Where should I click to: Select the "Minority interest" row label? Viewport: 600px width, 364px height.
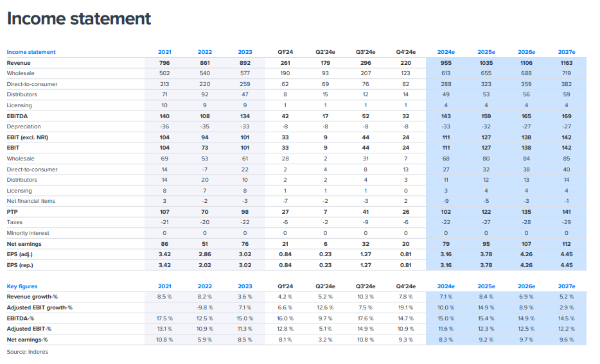(28, 233)
